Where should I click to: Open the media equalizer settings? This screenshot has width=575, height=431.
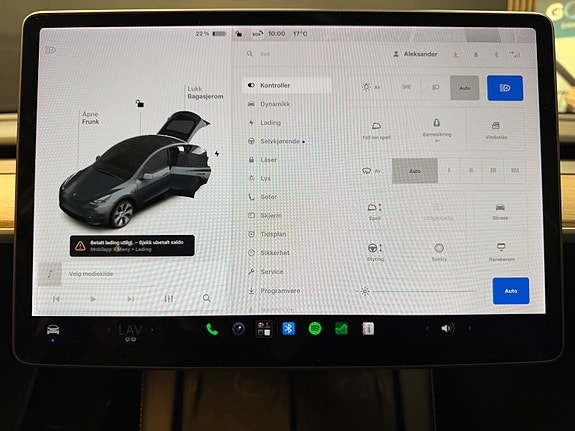169,299
